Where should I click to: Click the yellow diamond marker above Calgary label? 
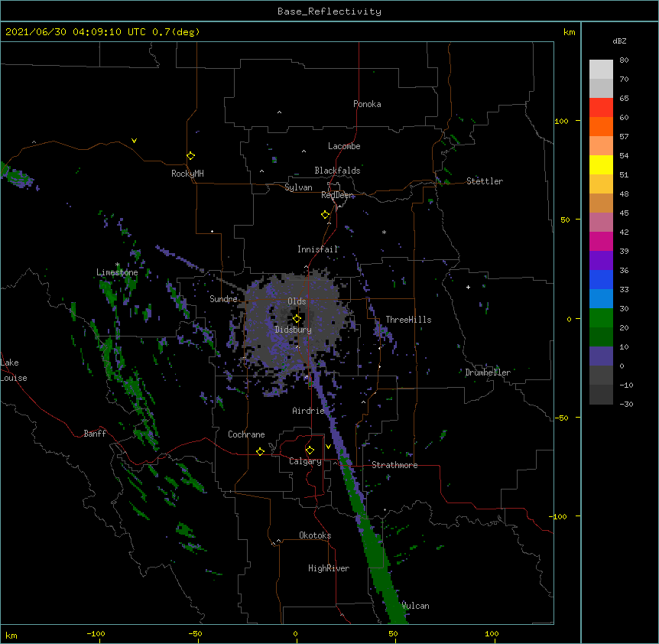310,450
